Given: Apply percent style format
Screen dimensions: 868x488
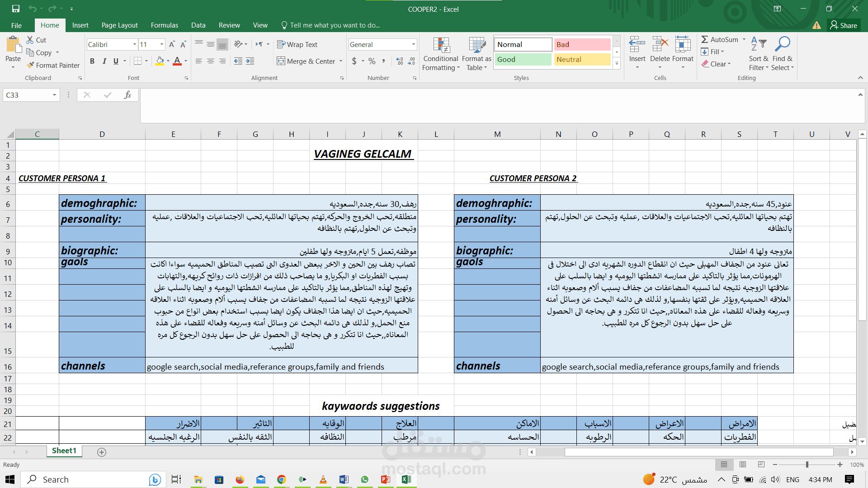Looking at the screenshot, I should [372, 61].
